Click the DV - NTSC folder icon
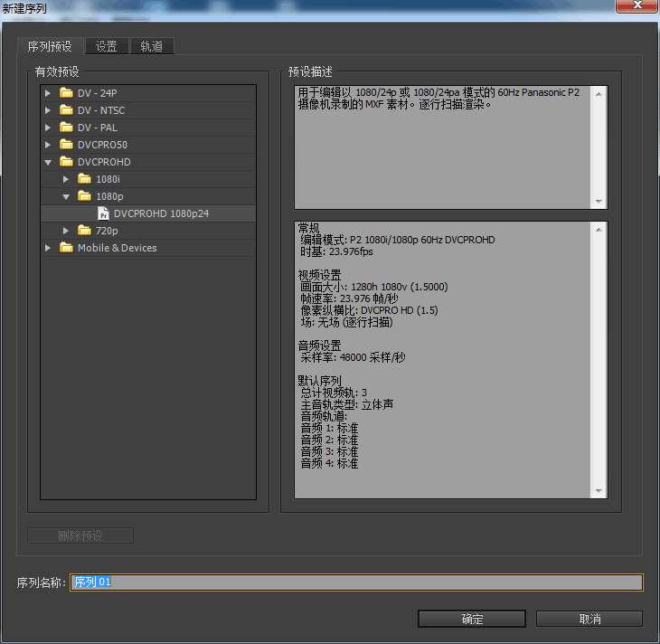This screenshot has height=644, width=660. (66, 110)
